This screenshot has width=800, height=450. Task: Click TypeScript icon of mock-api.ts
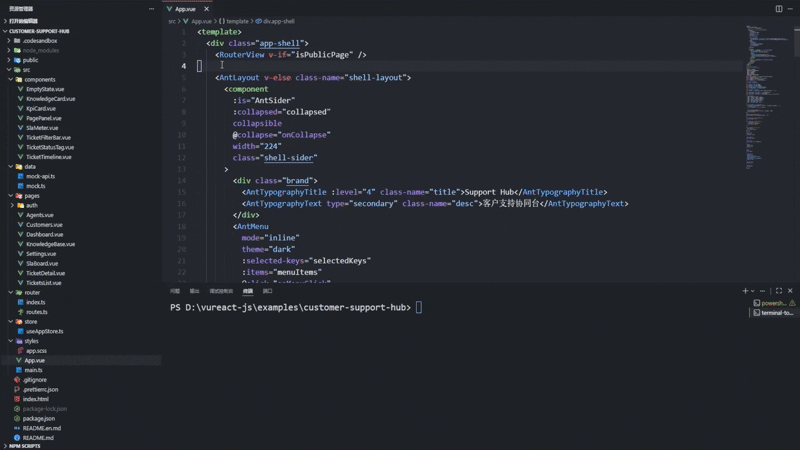pyautogui.click(x=20, y=177)
